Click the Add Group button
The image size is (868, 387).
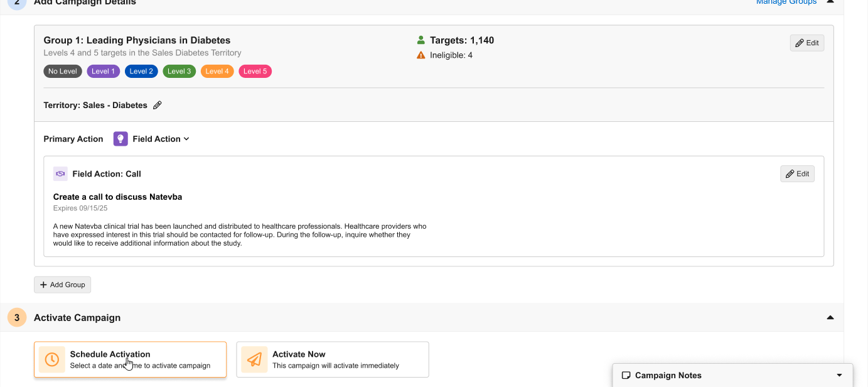63,285
